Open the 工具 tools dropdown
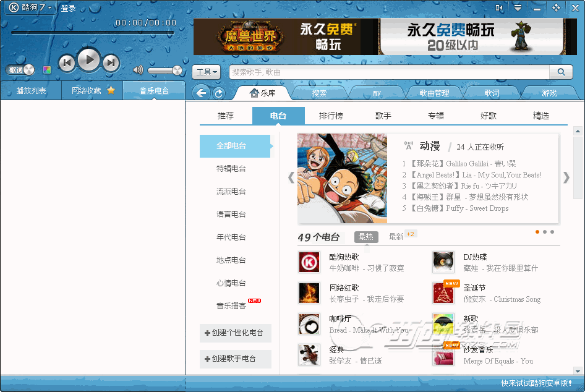 [207, 72]
